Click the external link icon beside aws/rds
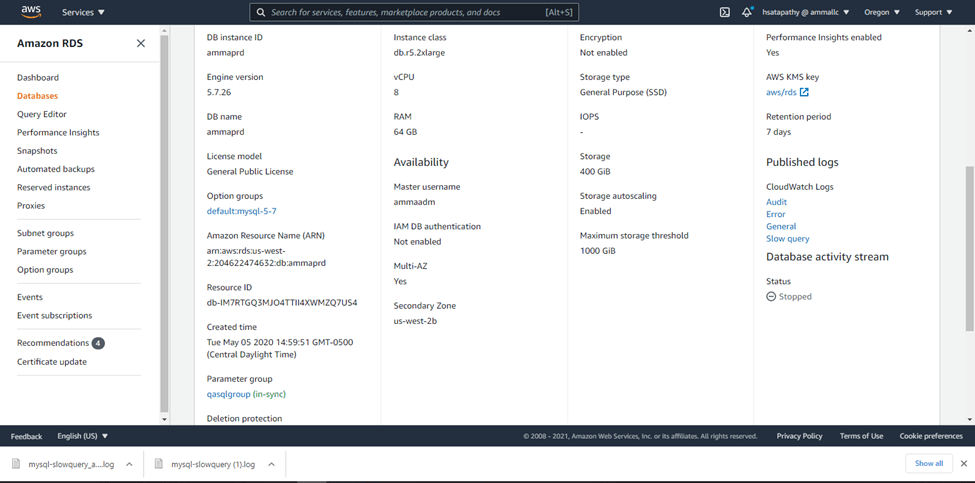Viewport: 975px width, 483px height. click(x=804, y=93)
